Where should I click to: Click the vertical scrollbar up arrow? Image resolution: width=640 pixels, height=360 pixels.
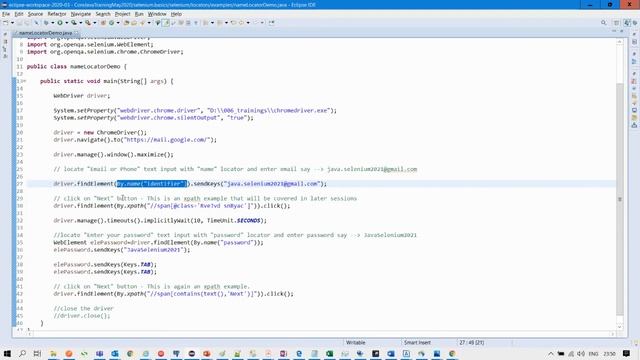pyautogui.click(x=620, y=42)
